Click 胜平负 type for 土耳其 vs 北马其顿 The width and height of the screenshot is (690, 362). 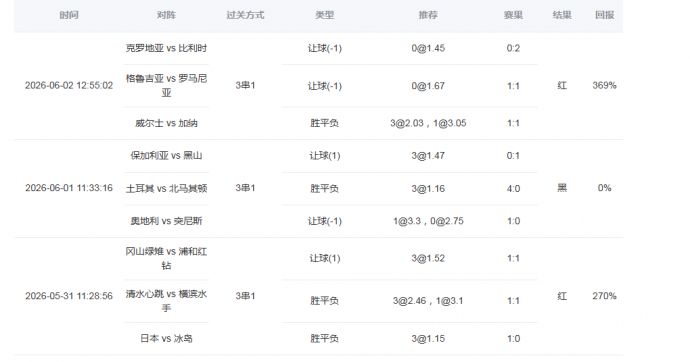324,189
